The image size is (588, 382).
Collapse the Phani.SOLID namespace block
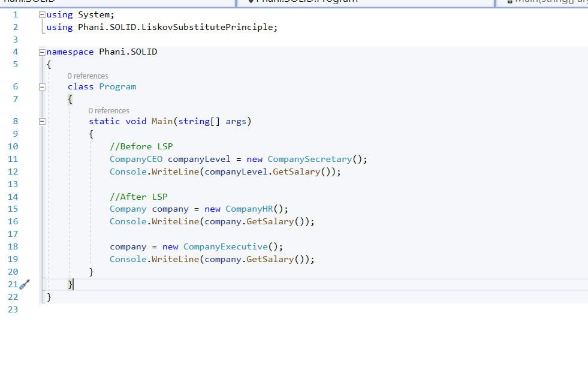42,52
